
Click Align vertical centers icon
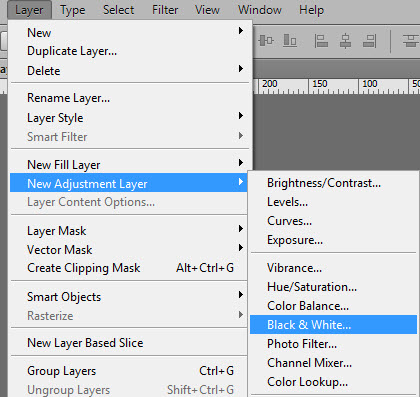tap(266, 41)
